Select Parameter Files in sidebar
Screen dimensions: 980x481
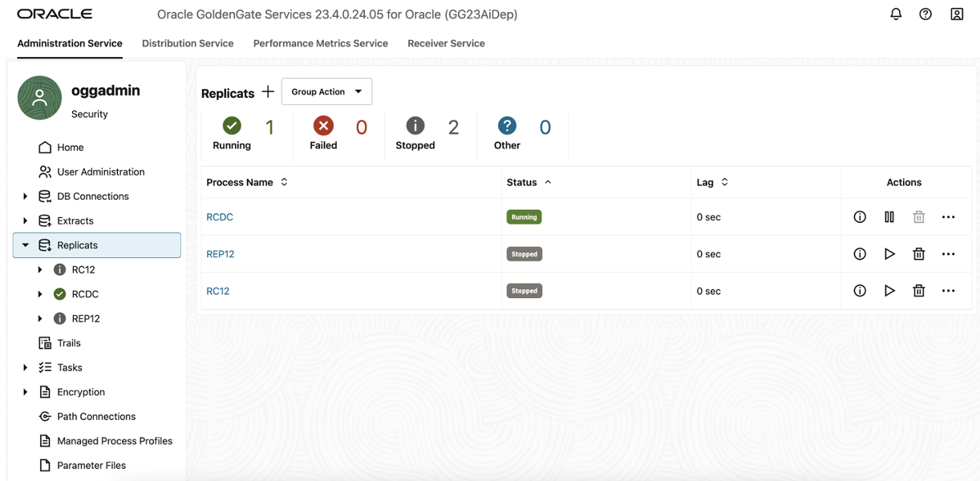pyautogui.click(x=91, y=466)
